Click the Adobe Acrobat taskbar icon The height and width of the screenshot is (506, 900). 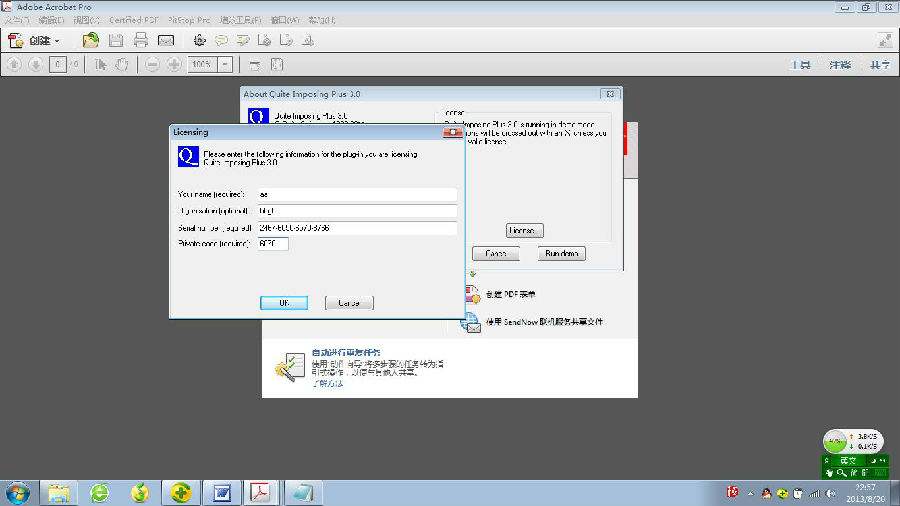pos(261,493)
